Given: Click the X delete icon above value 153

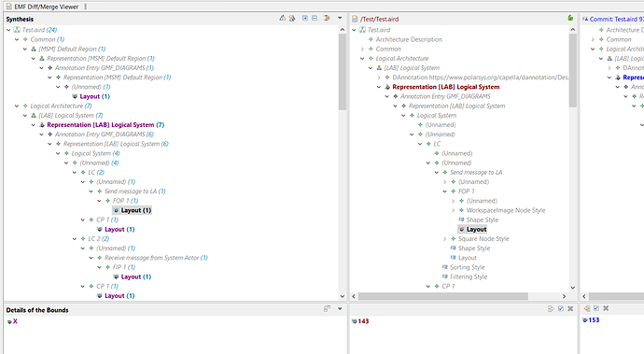Looking at the screenshot, I should tap(606, 308).
